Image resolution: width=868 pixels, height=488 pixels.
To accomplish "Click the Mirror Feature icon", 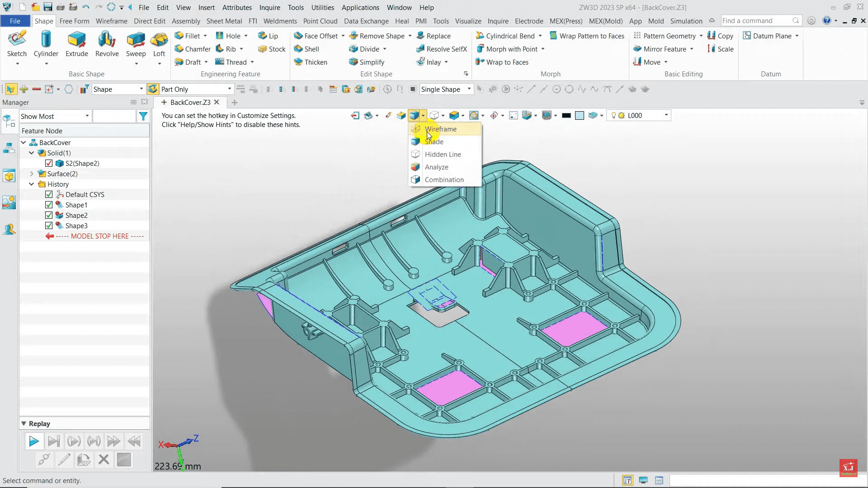I will point(637,49).
